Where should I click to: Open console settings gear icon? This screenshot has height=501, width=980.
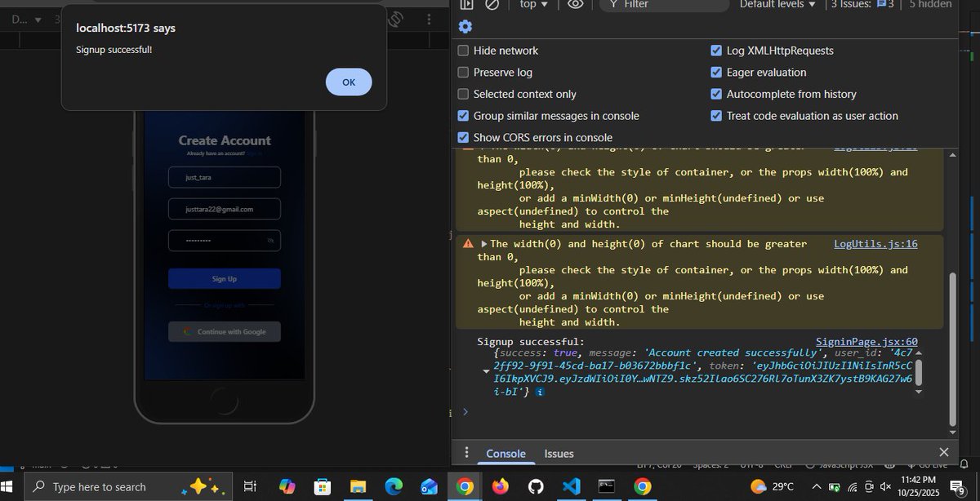[x=465, y=26]
